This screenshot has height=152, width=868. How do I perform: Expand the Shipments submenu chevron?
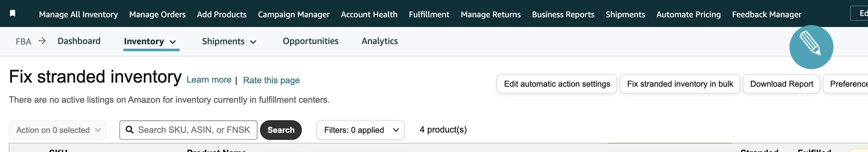point(253,42)
